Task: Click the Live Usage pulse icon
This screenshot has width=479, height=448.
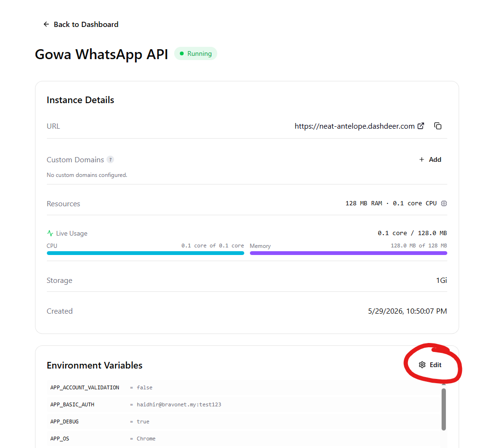Action: point(50,233)
